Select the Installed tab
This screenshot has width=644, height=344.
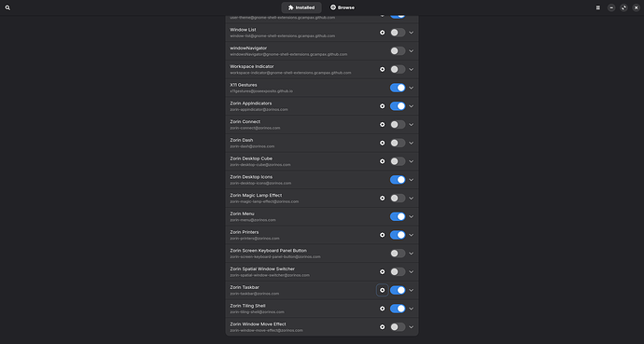coord(301,7)
